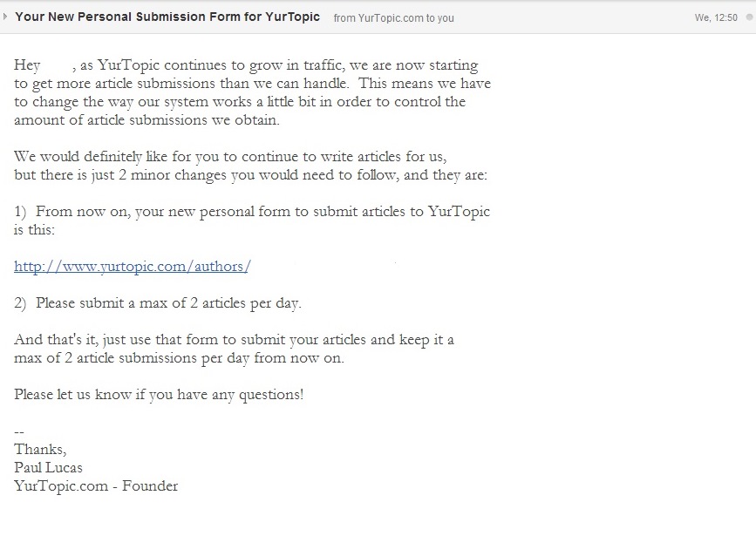This screenshot has height=536, width=756.
Task: Collapse the message with the header triangle
Action: coord(5,17)
